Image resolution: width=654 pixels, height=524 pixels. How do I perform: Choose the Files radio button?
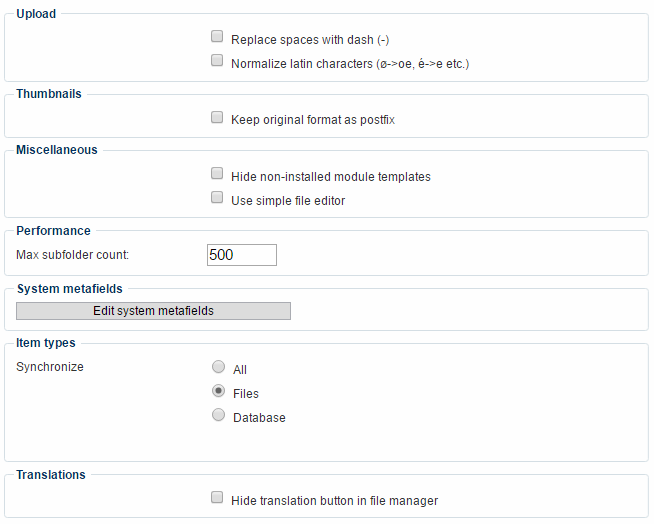pos(219,391)
